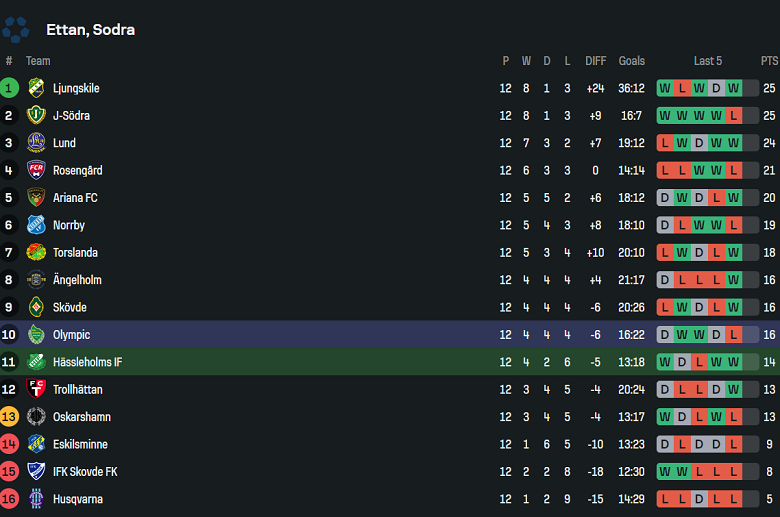Click the Rosengård team crest
The width and height of the screenshot is (780, 517).
point(37,170)
